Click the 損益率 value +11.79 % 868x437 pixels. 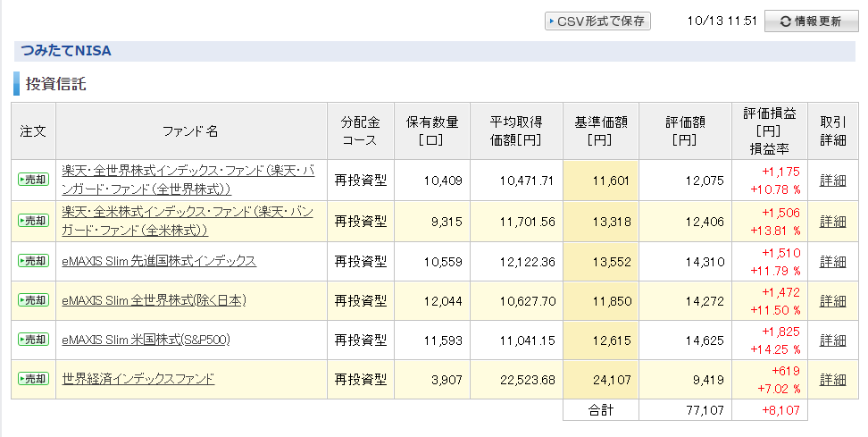(775, 271)
